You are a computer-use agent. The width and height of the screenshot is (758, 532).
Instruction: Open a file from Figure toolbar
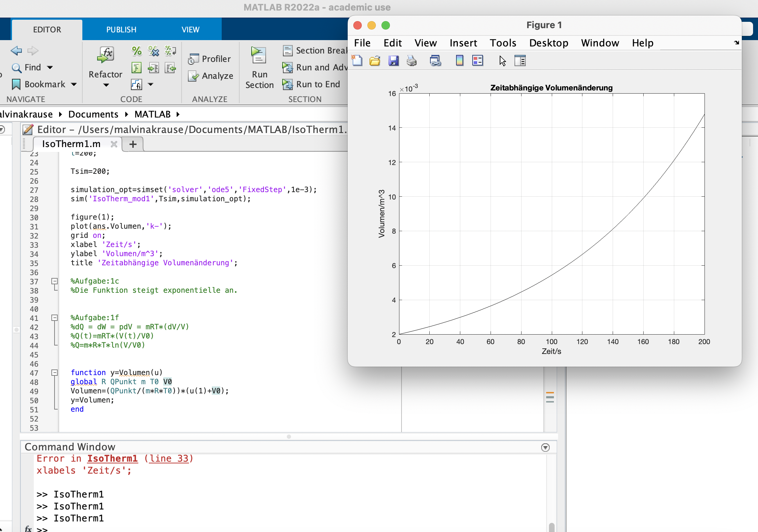[375, 61]
